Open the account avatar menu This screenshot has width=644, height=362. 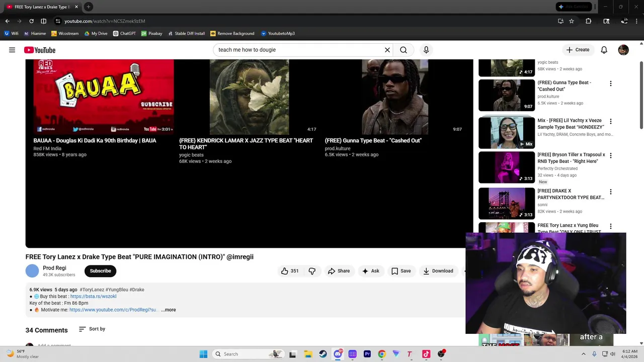coord(623,50)
